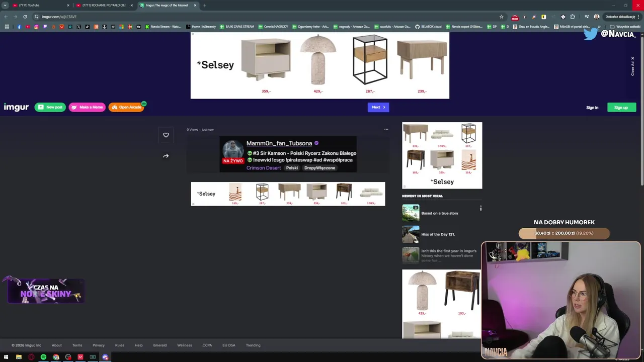Go to the Next post
The height and width of the screenshot is (362, 644).
coord(378,107)
